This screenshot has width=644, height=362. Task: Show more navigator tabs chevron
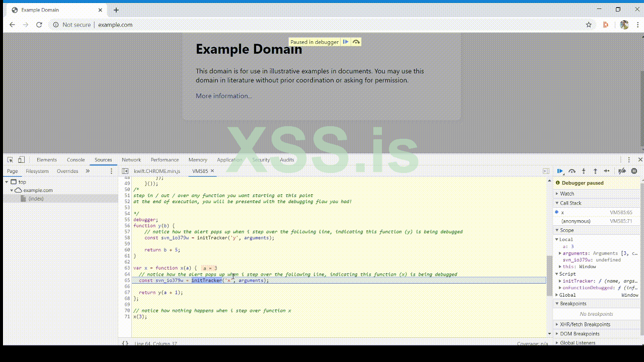[x=88, y=171]
